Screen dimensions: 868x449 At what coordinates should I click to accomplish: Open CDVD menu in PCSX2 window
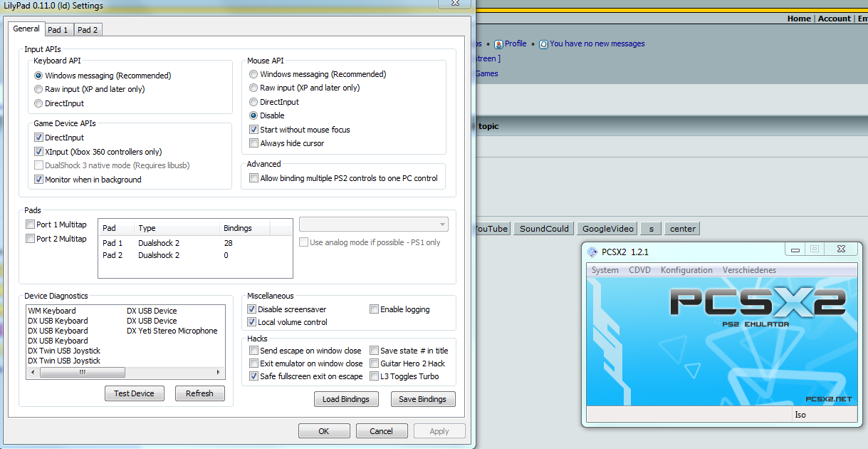[x=639, y=270]
